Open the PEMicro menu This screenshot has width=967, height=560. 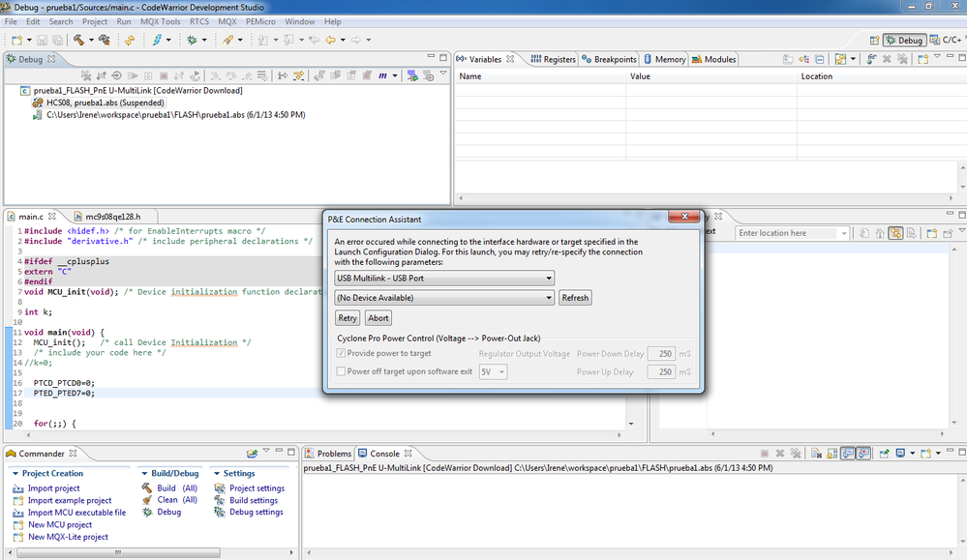coord(261,21)
